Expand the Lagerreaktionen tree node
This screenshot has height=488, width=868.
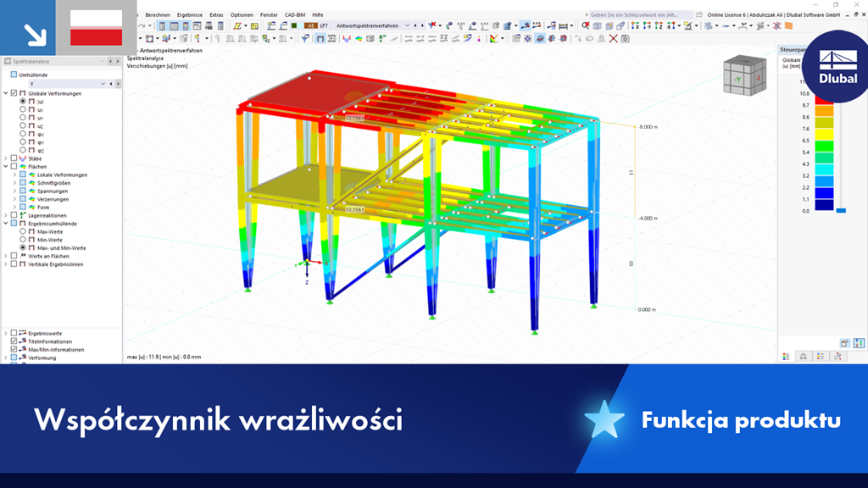point(6,215)
